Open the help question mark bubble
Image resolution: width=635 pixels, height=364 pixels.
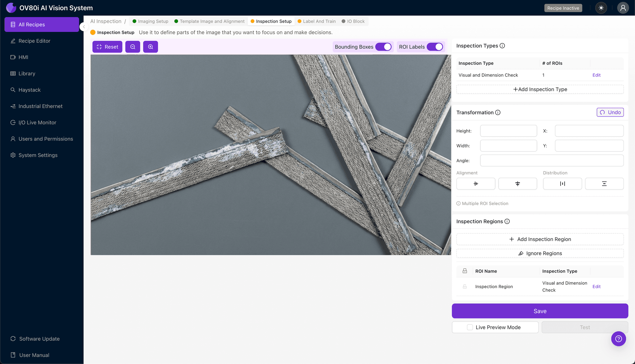pos(618,339)
